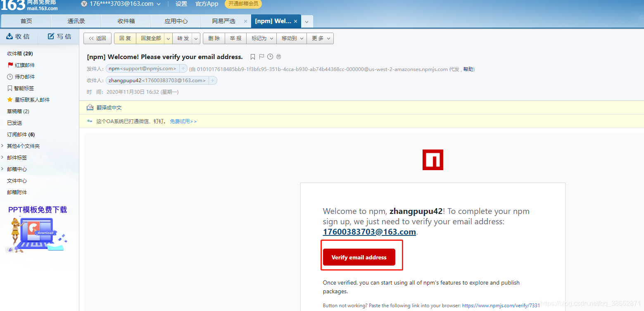This screenshot has height=311, width=644.
Task: Delete the email with 删除 button
Action: click(x=214, y=38)
